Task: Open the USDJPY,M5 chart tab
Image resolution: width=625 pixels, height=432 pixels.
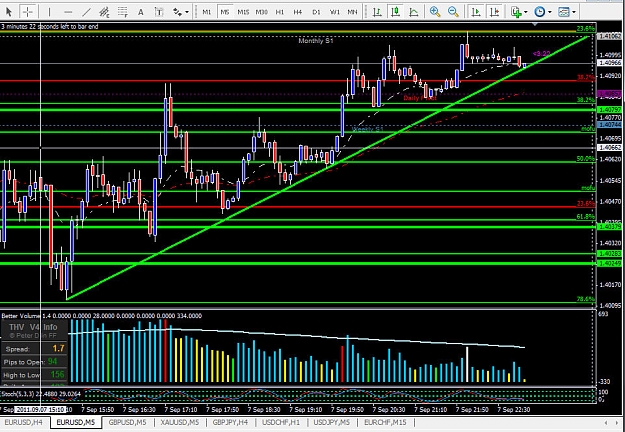Action: (x=332, y=422)
